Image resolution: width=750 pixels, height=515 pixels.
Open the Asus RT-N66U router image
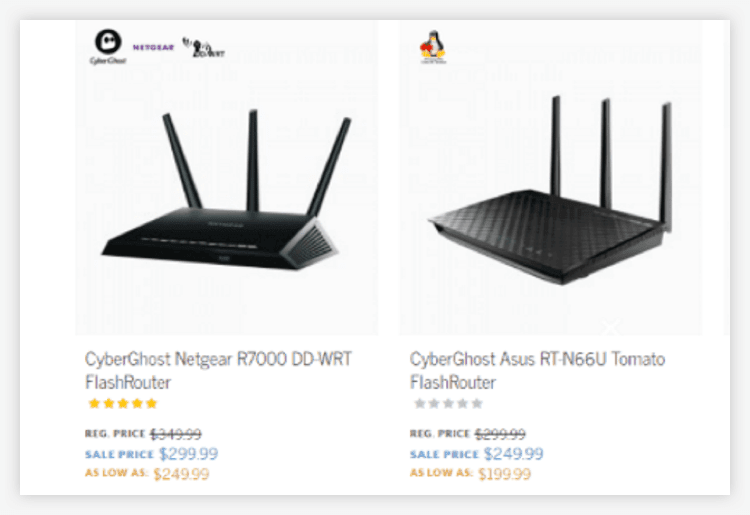pos(550,190)
